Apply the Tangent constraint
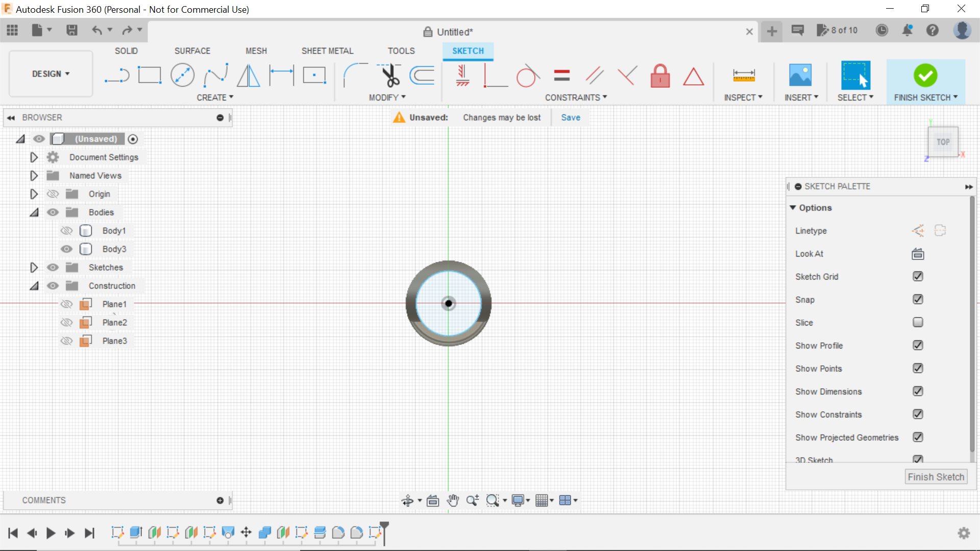This screenshot has width=980, height=551. [x=528, y=75]
